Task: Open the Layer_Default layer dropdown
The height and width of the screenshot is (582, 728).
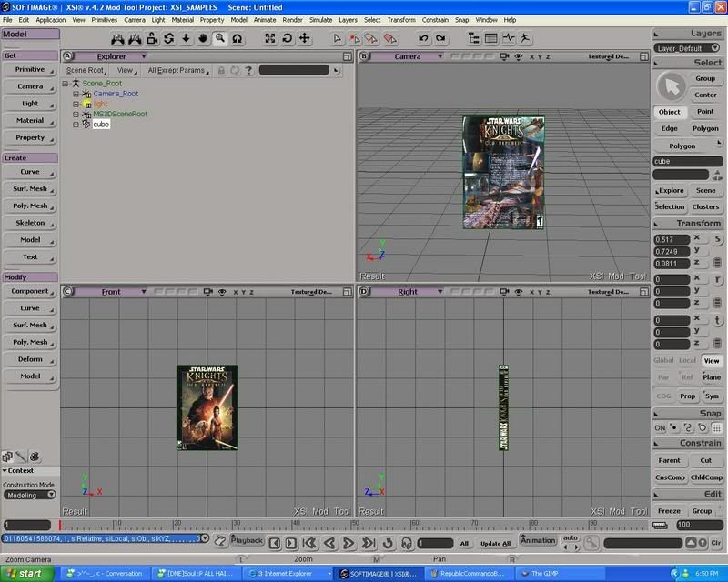Action: [686, 48]
